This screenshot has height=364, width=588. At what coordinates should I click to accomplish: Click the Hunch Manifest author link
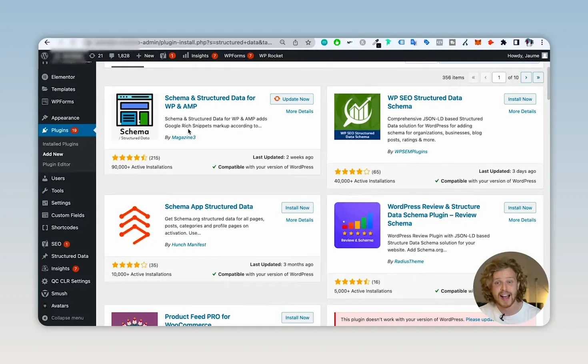189,245
